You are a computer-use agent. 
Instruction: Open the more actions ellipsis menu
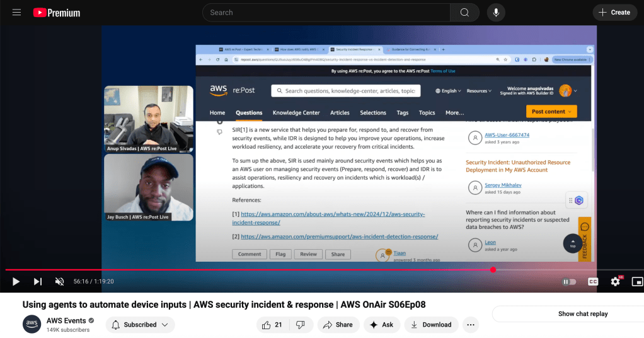[x=471, y=325]
